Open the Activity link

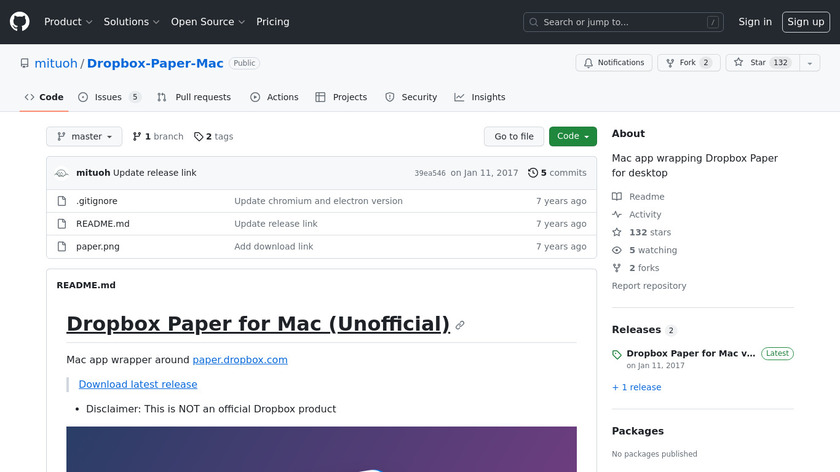(x=636, y=214)
